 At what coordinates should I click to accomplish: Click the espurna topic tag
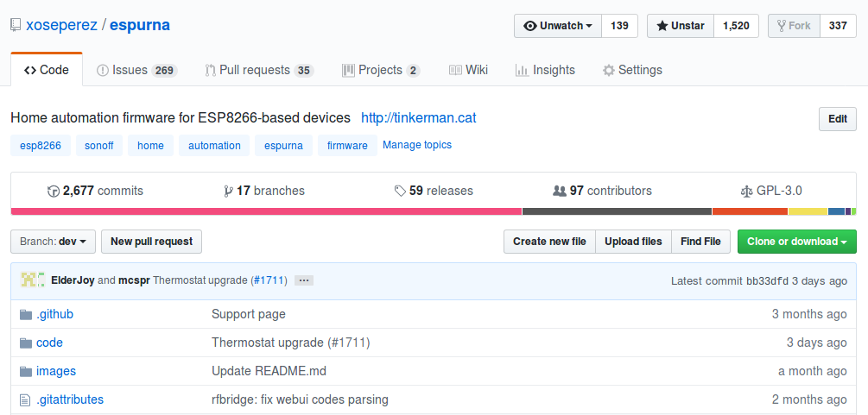coord(283,146)
